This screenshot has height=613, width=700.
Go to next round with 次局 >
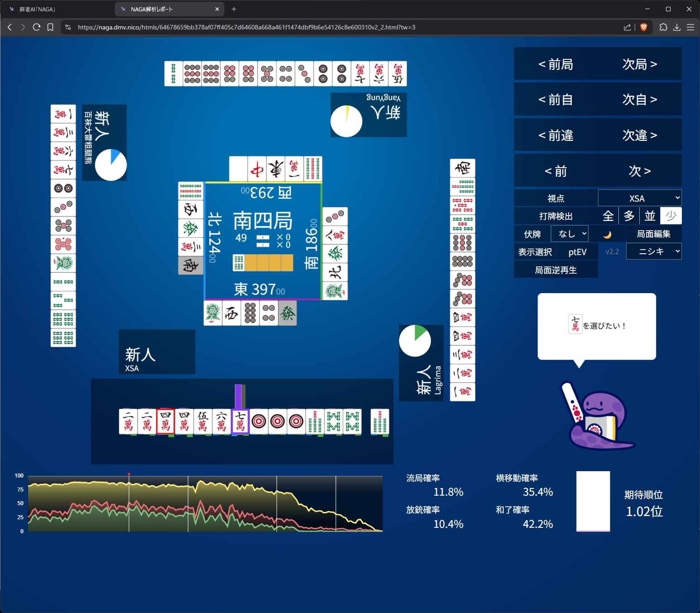[639, 64]
